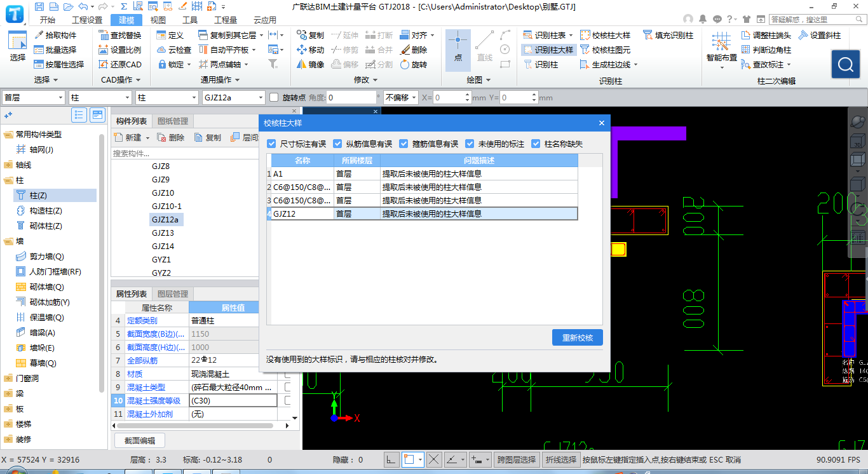Select the 拾取构件 eyedropper tool
Image resolution: width=868 pixels, height=474 pixels.
55,35
